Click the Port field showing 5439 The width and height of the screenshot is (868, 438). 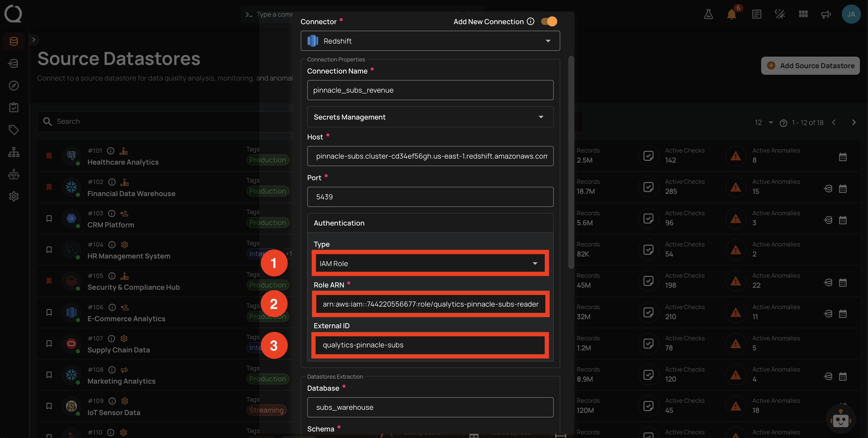pyautogui.click(x=430, y=197)
